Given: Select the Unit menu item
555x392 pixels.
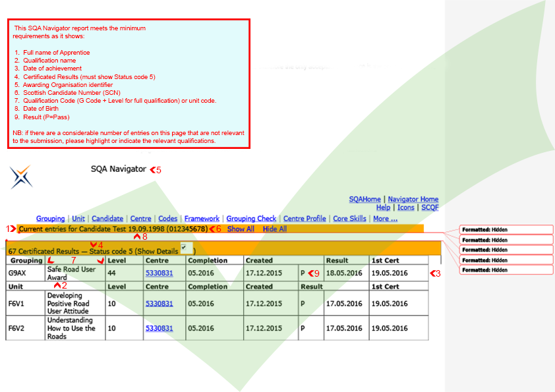Looking at the screenshot, I should [x=78, y=219].
